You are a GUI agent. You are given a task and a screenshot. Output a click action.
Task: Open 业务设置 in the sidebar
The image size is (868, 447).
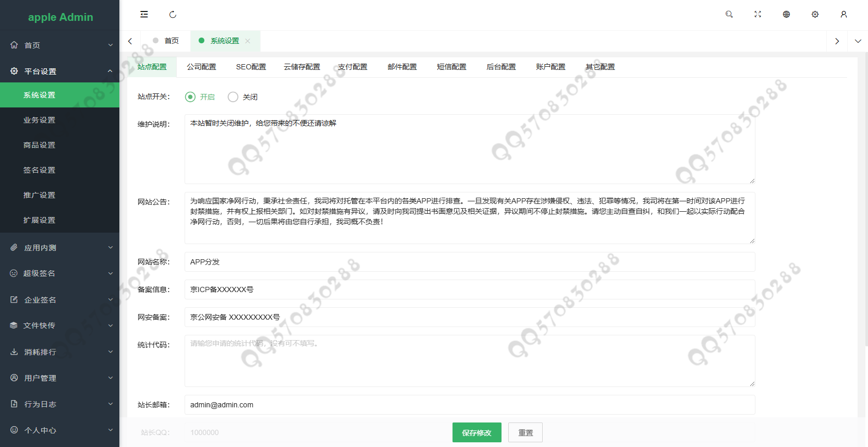(x=40, y=120)
